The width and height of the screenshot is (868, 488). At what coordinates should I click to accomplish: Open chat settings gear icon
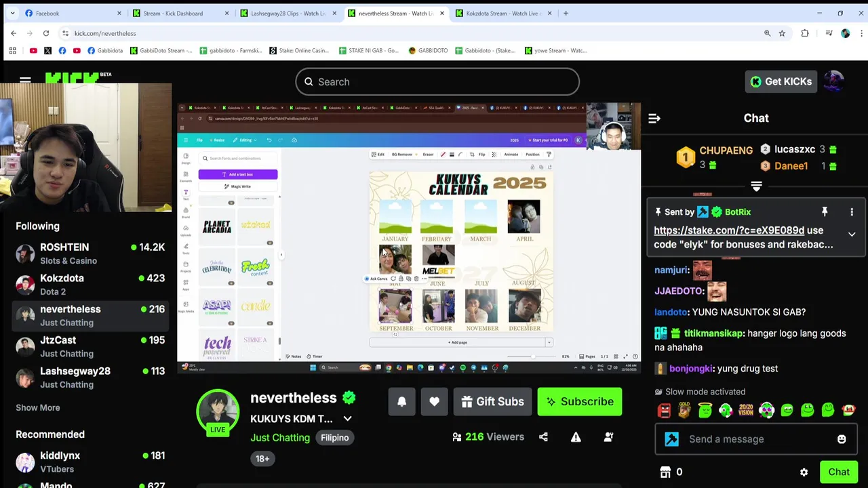[x=804, y=472]
